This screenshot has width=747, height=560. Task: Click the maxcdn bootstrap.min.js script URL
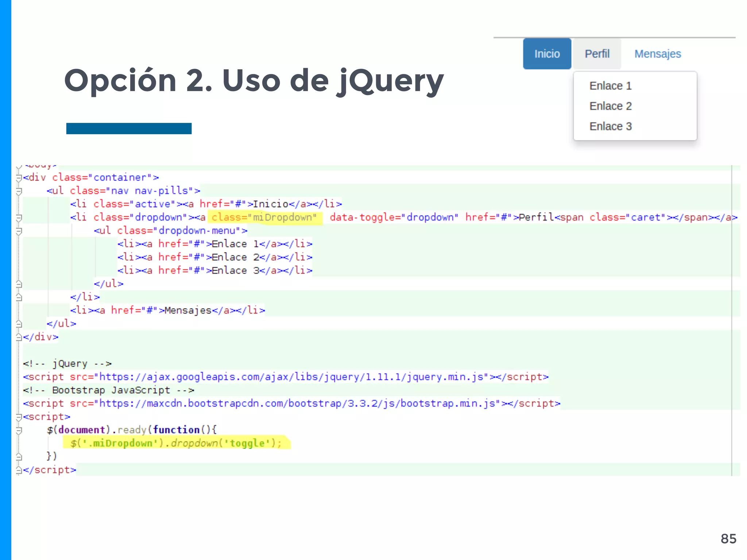pyautogui.click(x=297, y=403)
